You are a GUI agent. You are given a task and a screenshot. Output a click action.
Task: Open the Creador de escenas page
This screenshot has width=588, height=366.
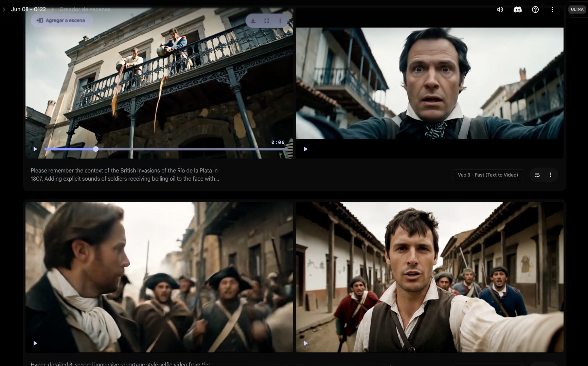point(85,9)
